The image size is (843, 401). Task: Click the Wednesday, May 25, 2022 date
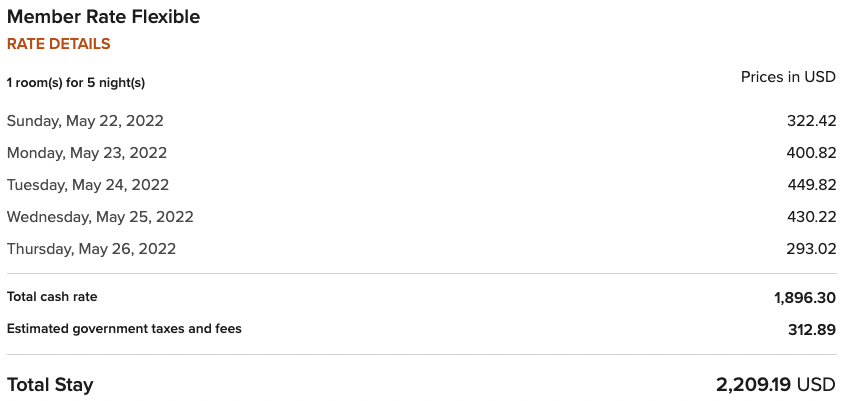(x=100, y=217)
